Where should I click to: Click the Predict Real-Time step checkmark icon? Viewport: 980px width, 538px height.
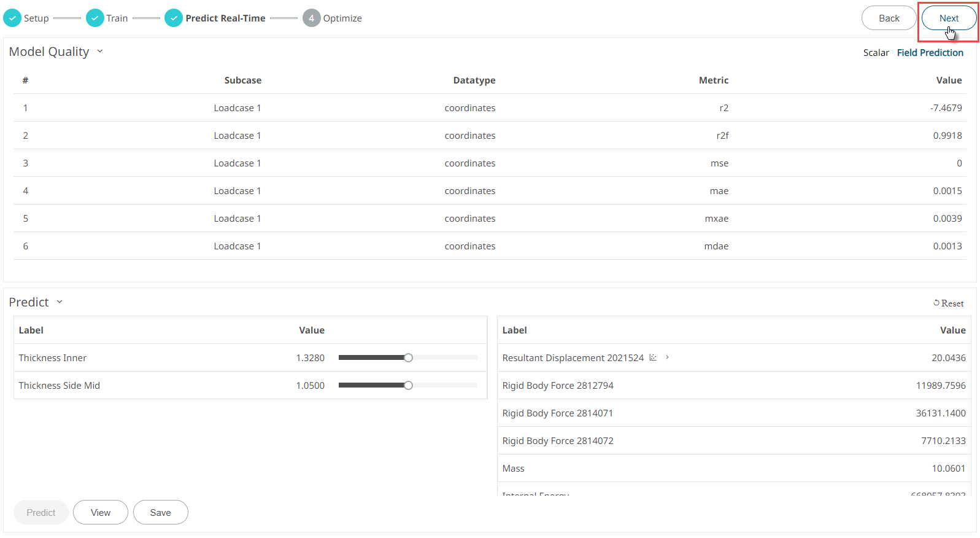pos(174,18)
